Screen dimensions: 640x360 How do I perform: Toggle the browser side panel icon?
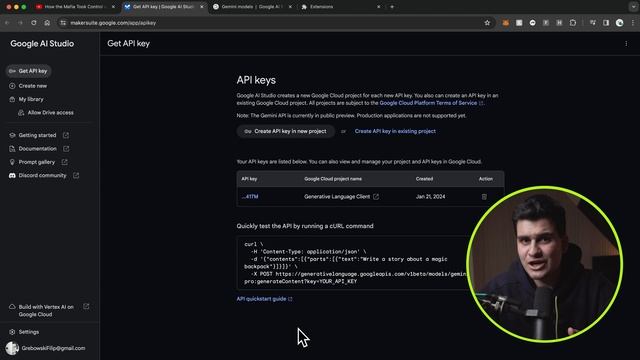pyautogui.click(x=606, y=23)
